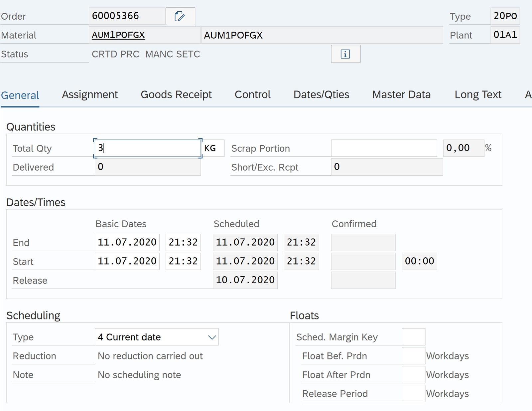Click the Float Bef. Prdn field
Viewport: 532px width, 411px height.
pyautogui.click(x=413, y=356)
